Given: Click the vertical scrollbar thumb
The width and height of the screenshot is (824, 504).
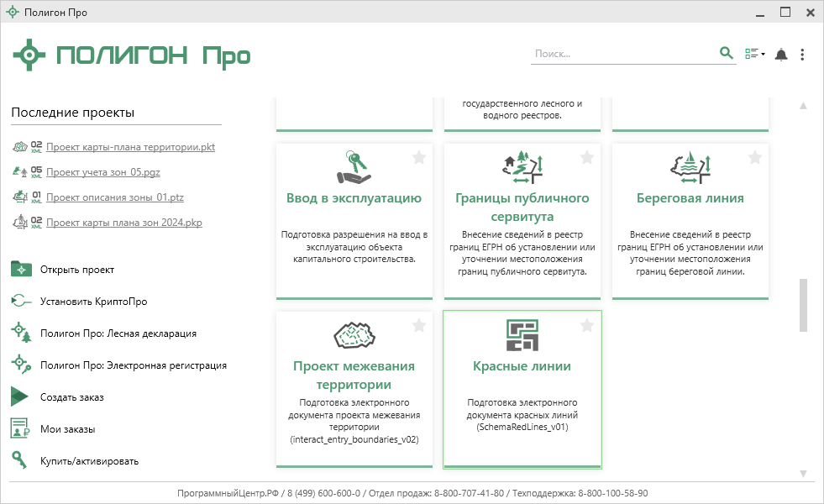Looking at the screenshot, I should pos(803,305).
